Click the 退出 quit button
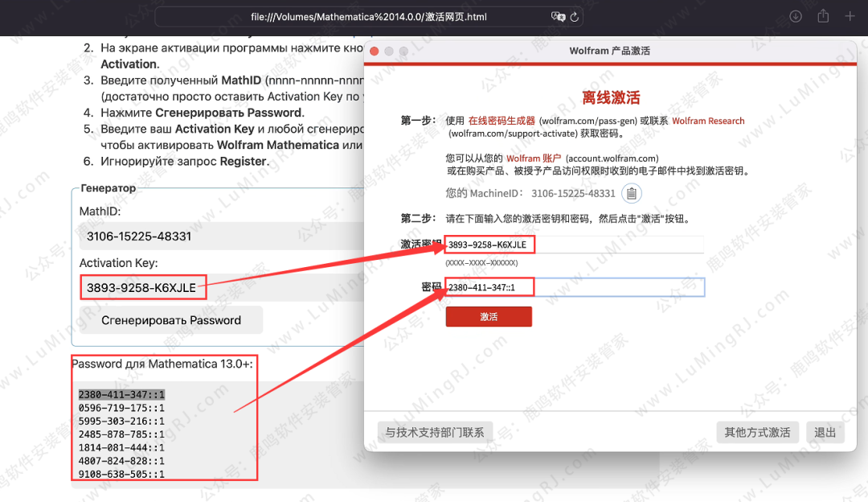Image resolution: width=868 pixels, height=502 pixels. coord(825,432)
